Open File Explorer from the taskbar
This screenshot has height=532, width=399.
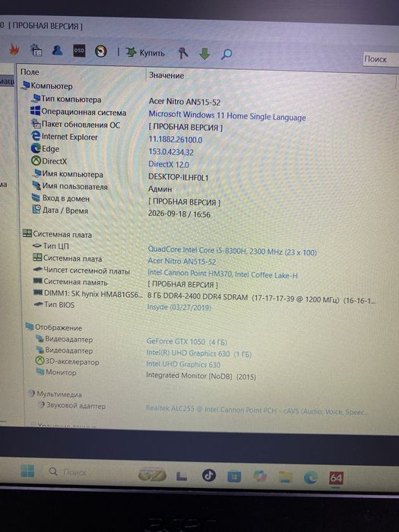click(285, 477)
